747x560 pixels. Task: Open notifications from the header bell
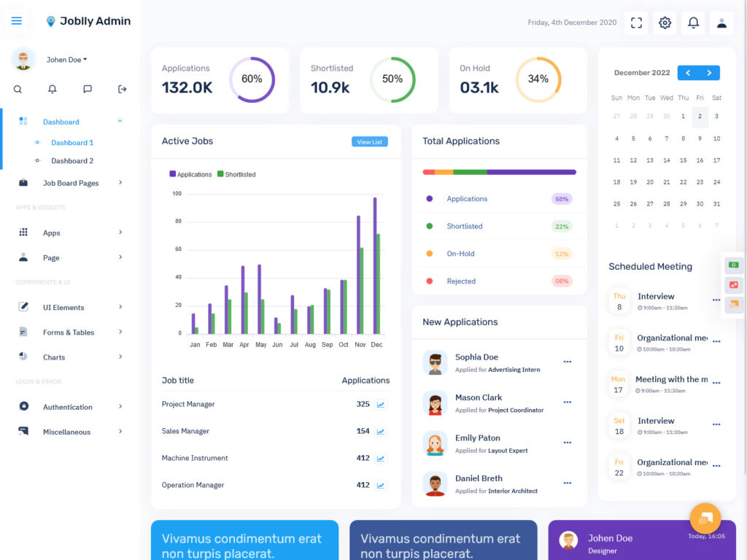coord(693,23)
